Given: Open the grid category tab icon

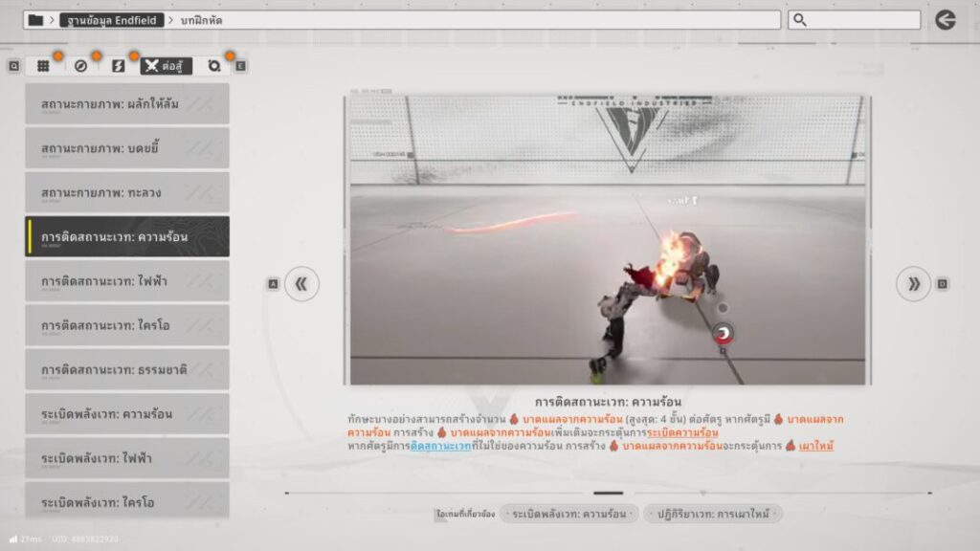Looking at the screenshot, I should [x=43, y=66].
